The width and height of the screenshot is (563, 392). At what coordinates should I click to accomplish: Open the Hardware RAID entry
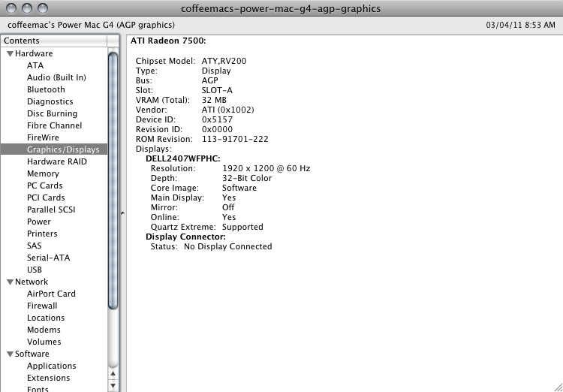click(x=57, y=161)
